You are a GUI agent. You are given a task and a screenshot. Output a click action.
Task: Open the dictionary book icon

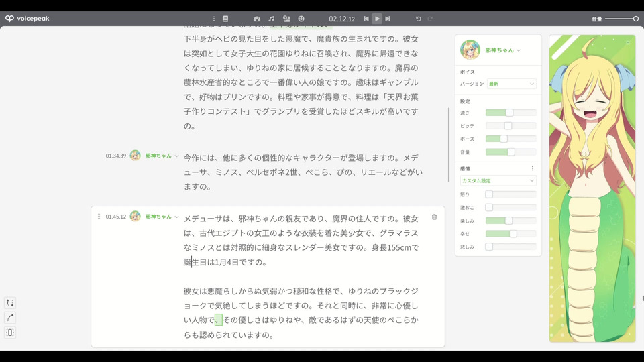(x=225, y=19)
